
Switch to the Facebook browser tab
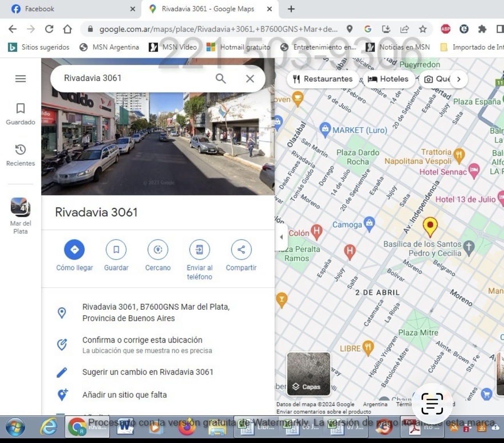pos(70,9)
